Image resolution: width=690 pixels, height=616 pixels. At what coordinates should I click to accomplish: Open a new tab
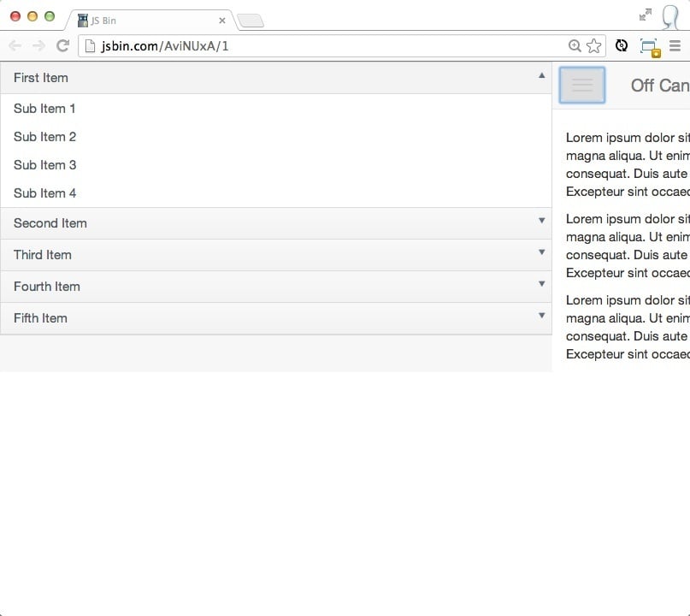click(x=251, y=21)
